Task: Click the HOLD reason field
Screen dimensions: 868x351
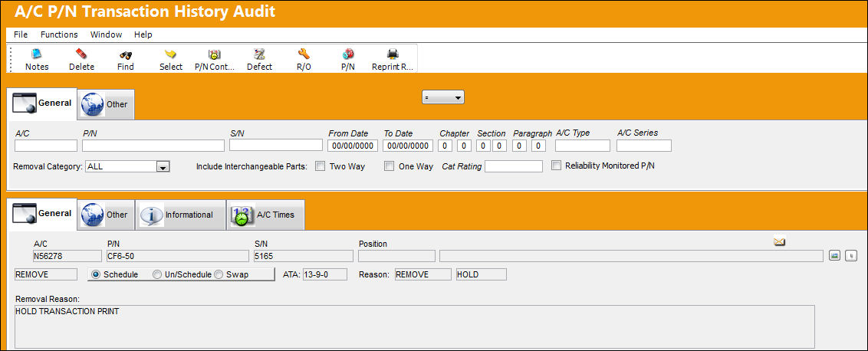Action: (481, 274)
